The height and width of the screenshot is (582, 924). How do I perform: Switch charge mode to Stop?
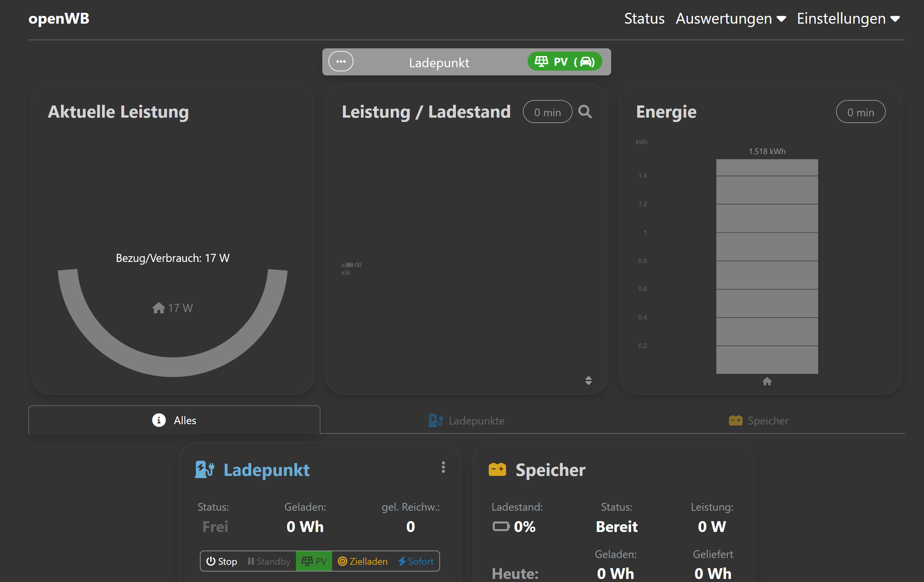222,561
